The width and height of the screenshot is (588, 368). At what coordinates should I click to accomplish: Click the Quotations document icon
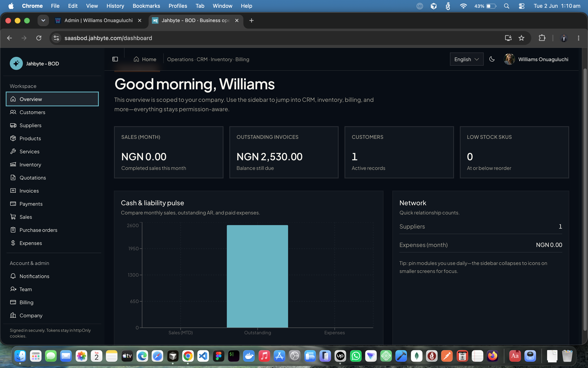[x=13, y=178]
